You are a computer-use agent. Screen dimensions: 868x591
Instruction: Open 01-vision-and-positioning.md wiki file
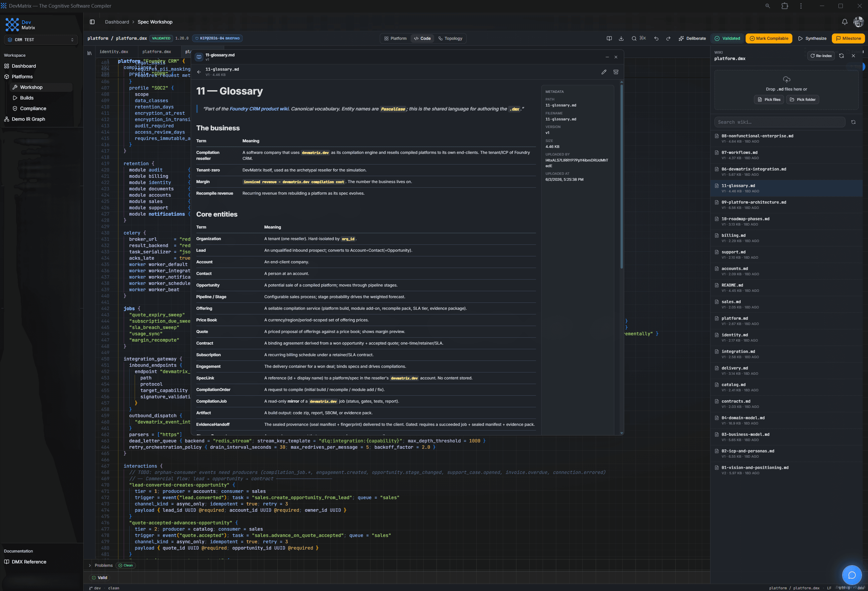coord(787,470)
